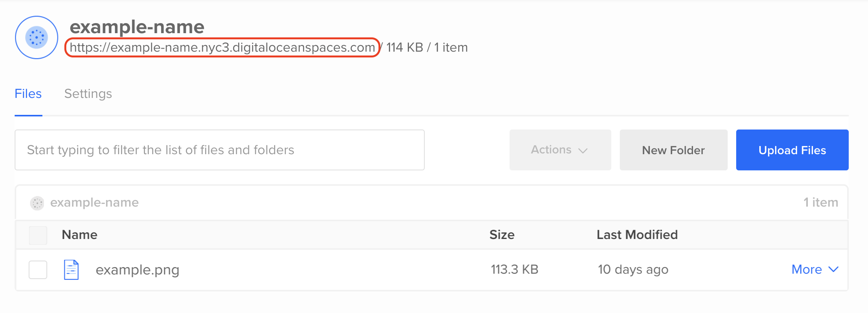Sort files by Size column
Viewport: 868px width, 313px height.
502,235
